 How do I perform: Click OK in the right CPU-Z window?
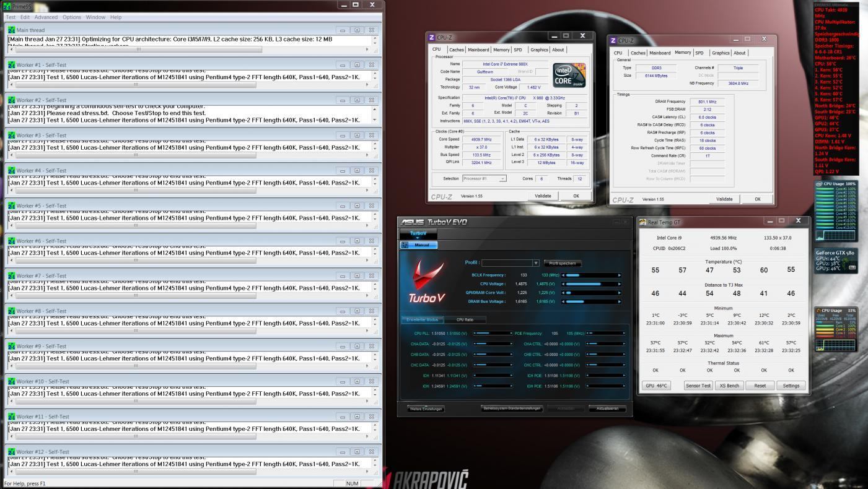[x=758, y=199]
